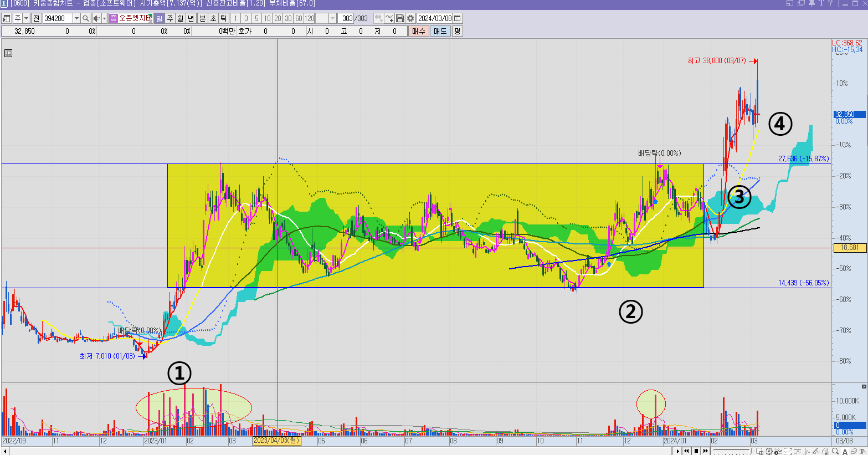This screenshot has width=868, height=455.
Task: Select the eraser tool in bottom toolbar
Action: click(x=854, y=451)
